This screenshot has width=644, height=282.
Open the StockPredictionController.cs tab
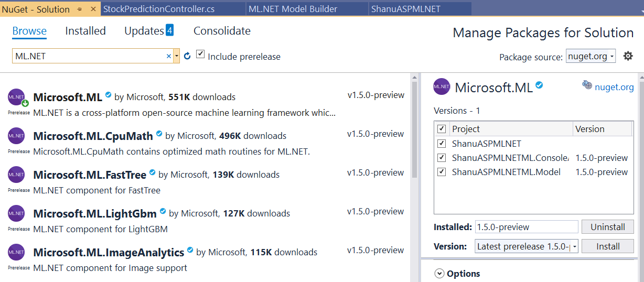(x=159, y=9)
